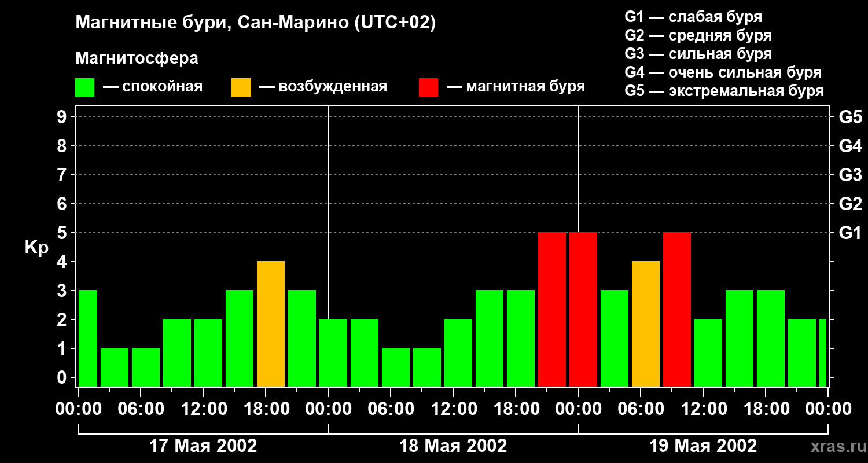
Task: Click the '18 Мая 2002' date label
Action: (x=453, y=446)
